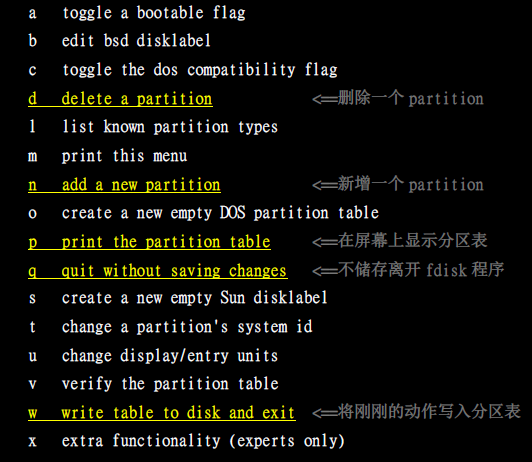Image resolution: width=532 pixels, height=462 pixels.
Task: Click the Chinese note for adding a partition
Action: tap(398, 185)
